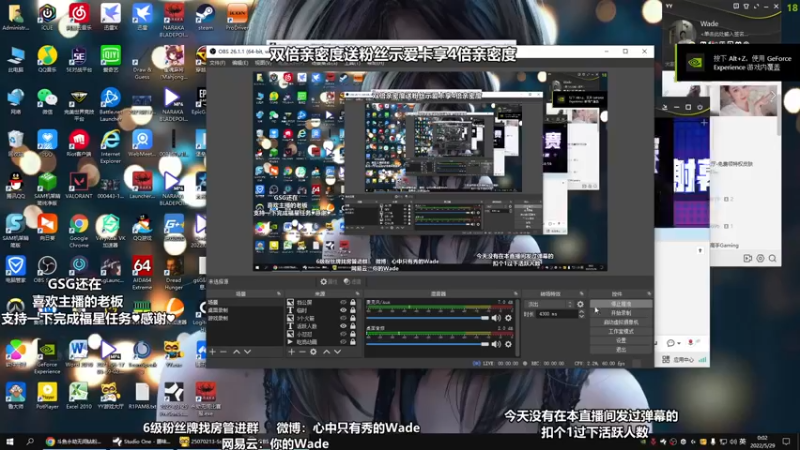The height and width of the screenshot is (450, 800).
Task: Open the NetEase Cloud Music desktop icon
Action: (79, 16)
